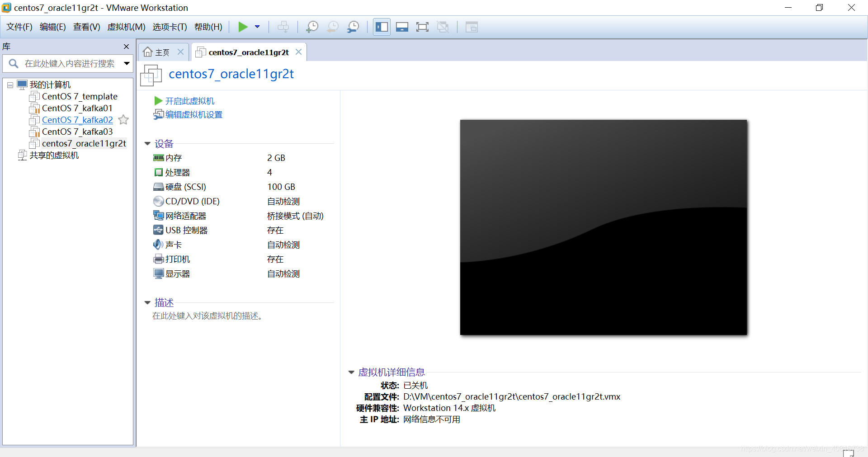This screenshot has height=457, width=868.
Task: Collapse the 设备 section
Action: pyautogui.click(x=147, y=144)
